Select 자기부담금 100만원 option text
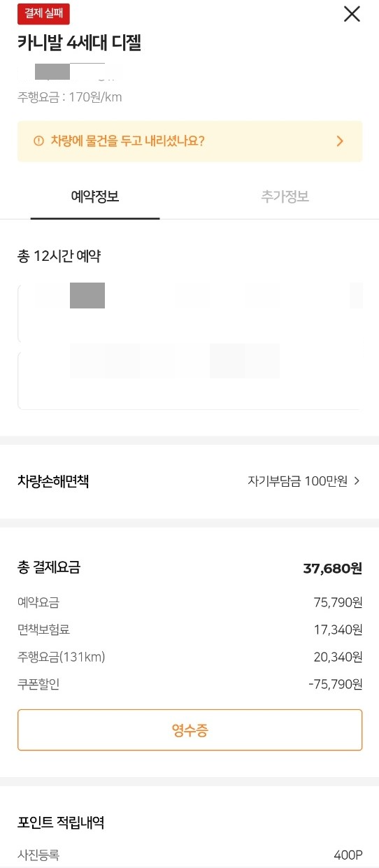Viewport: 379px width, 868px height. click(297, 481)
